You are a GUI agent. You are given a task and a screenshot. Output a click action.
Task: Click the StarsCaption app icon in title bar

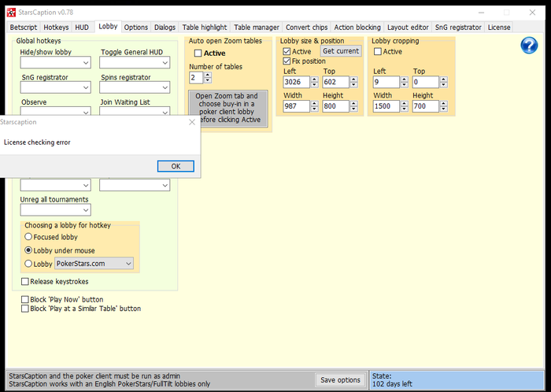click(11, 13)
